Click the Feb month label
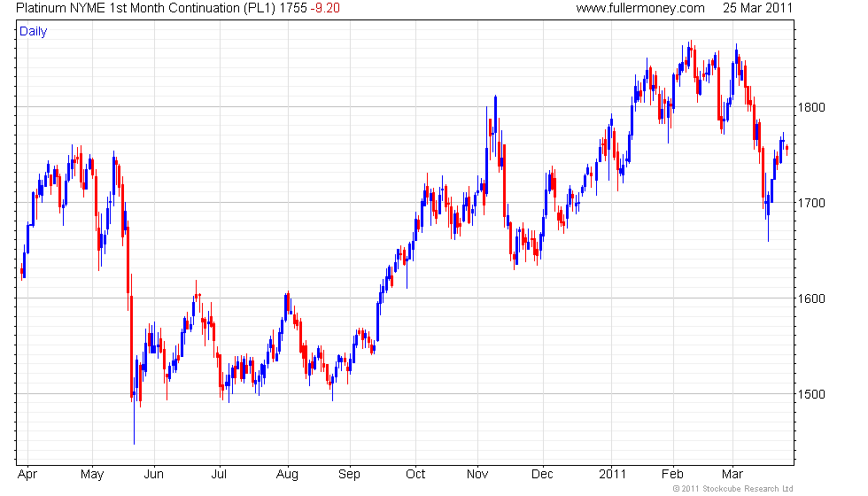 672,475
